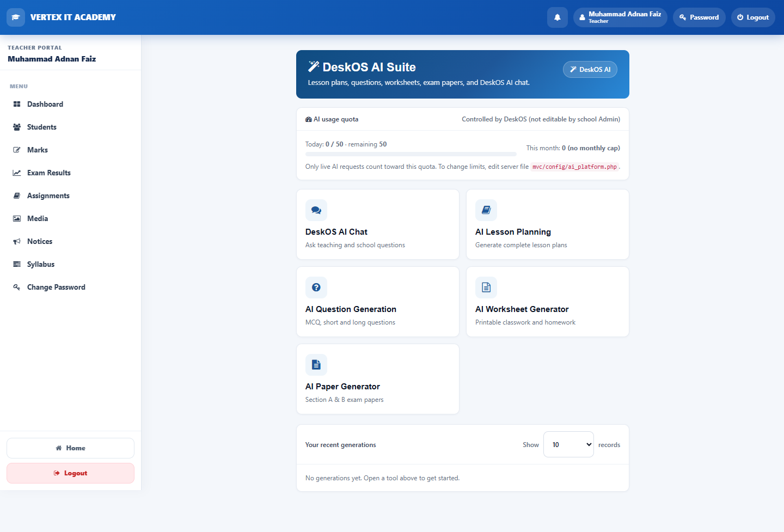Click the daily AI quota progress bar
Image resolution: width=784 pixels, height=532 pixels.
(x=411, y=154)
